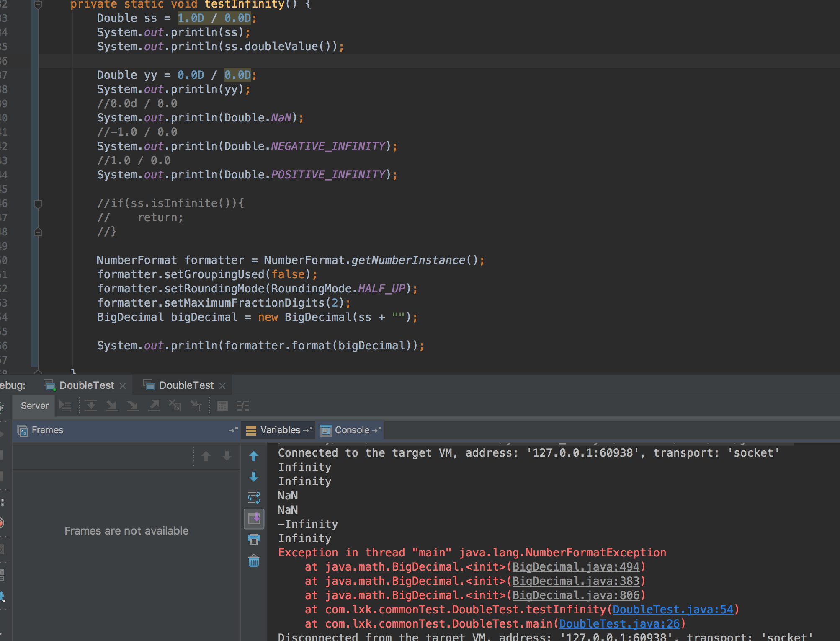840x641 pixels.
Task: Click the Step Over debugger icon
Action: pos(91,406)
